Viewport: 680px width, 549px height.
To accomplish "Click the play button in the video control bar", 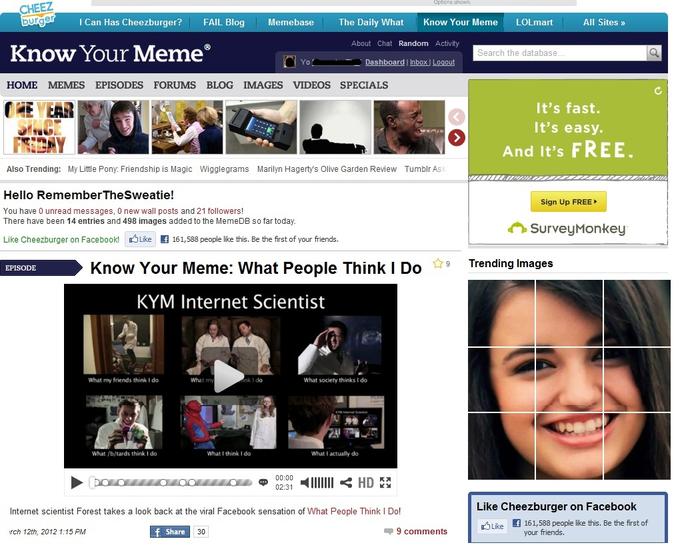I will 76,482.
